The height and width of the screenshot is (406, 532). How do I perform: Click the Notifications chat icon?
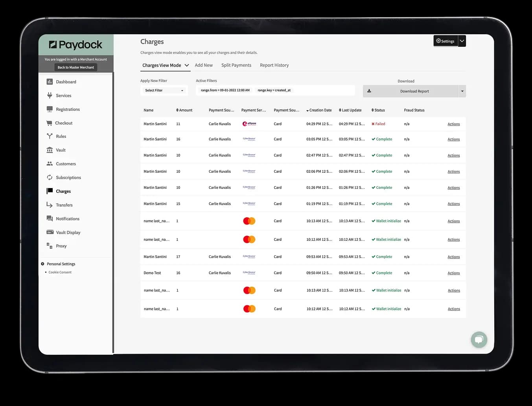coord(50,218)
